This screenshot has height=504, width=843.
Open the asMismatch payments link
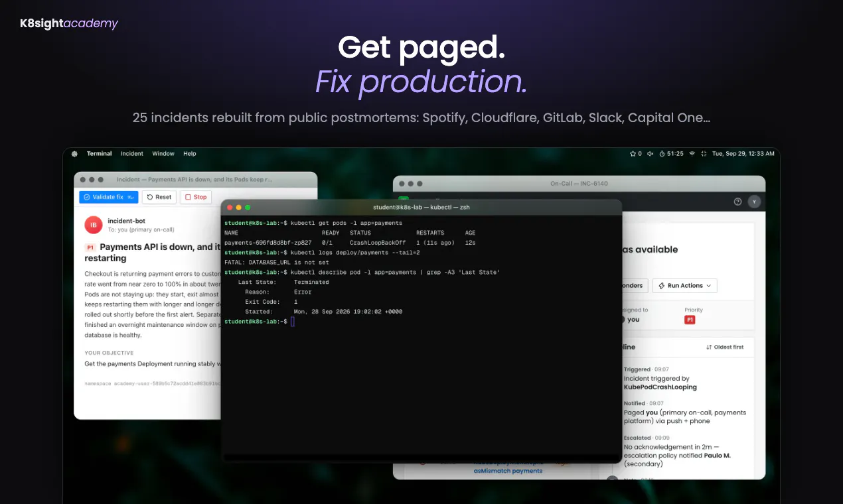(x=508, y=471)
